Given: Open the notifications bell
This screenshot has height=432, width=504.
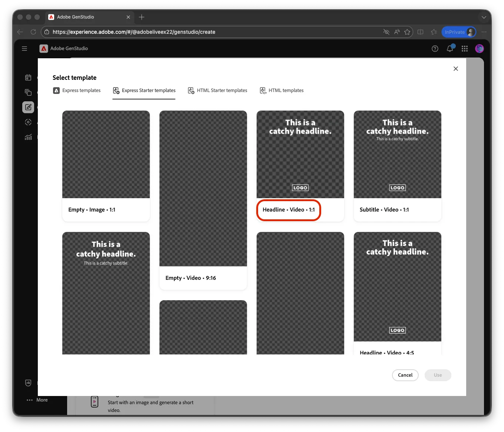Looking at the screenshot, I should point(450,49).
